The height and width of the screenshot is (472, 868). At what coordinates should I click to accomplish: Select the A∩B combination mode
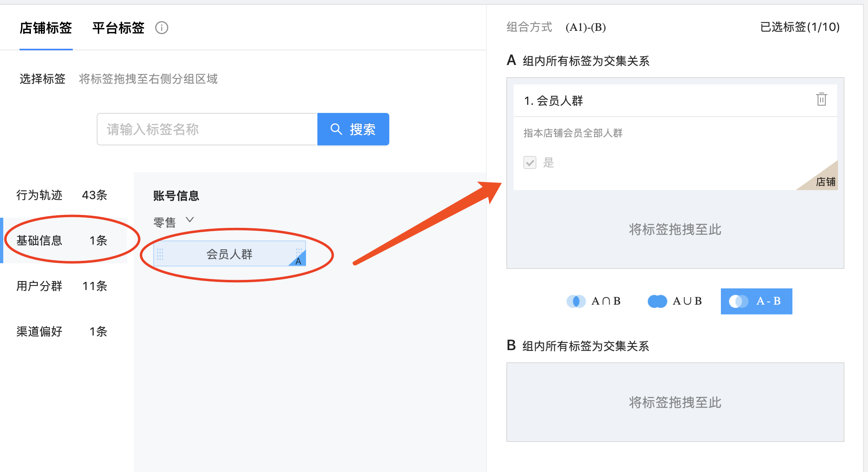coord(605,301)
